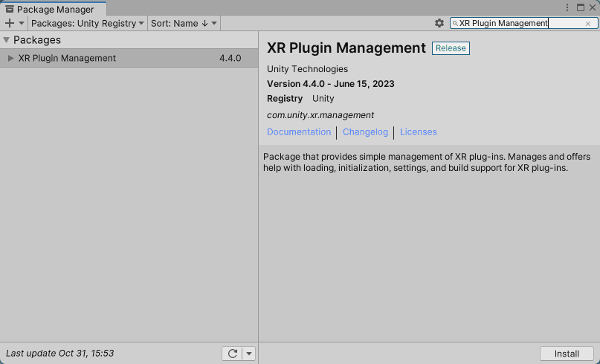Click the package description paragraph
Viewport: 600px width, 364px height.
tap(427, 162)
